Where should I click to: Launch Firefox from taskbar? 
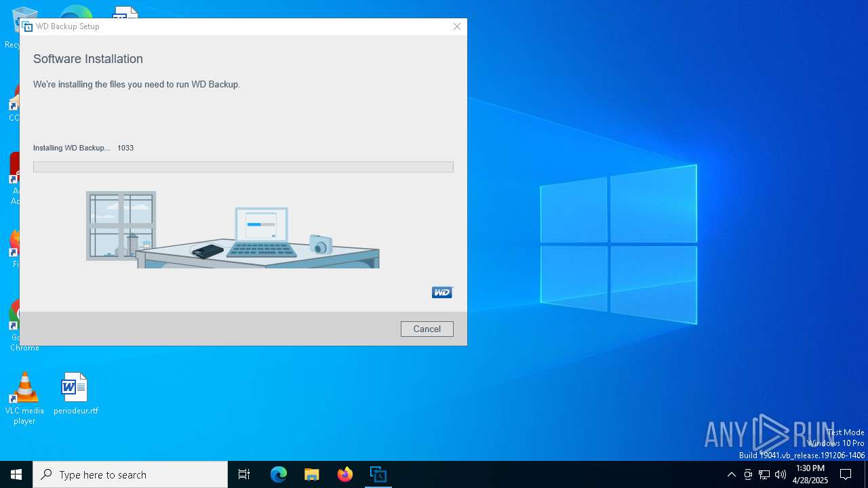click(345, 474)
